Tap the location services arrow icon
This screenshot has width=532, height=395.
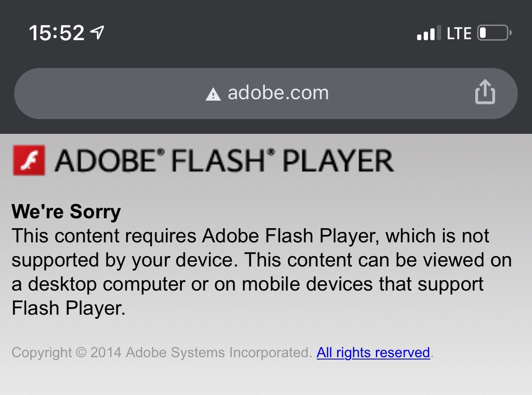click(x=97, y=33)
